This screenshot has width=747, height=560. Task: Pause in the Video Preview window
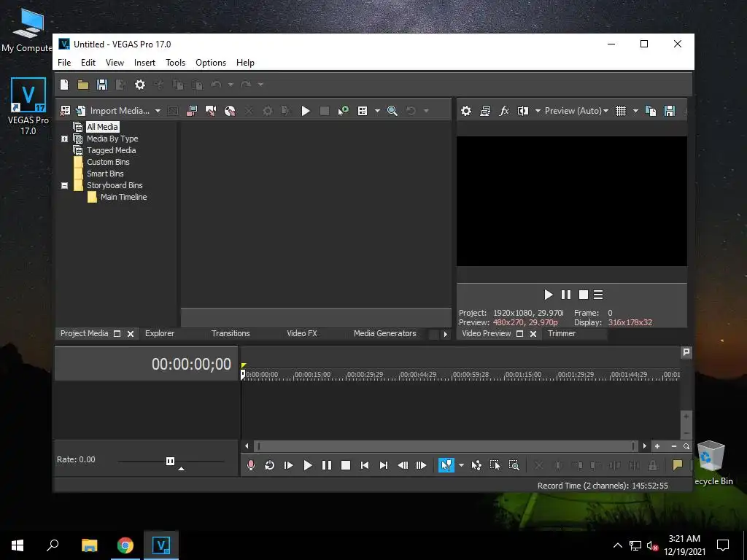click(x=566, y=295)
